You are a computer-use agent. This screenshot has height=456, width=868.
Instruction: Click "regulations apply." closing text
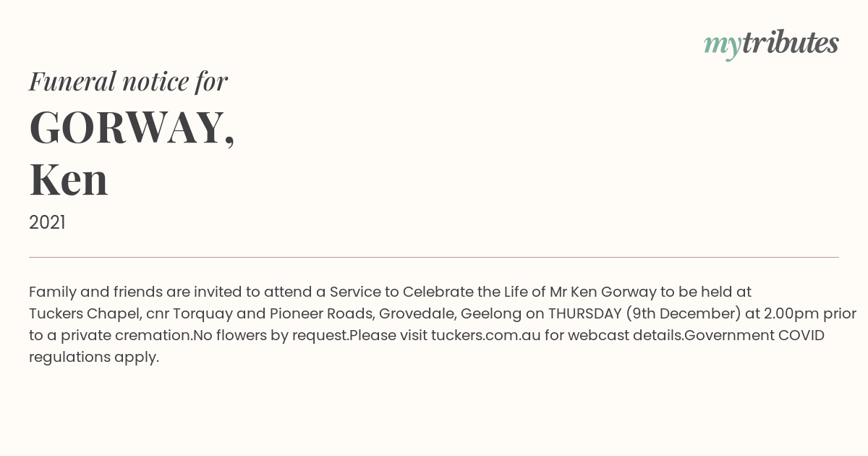(94, 357)
